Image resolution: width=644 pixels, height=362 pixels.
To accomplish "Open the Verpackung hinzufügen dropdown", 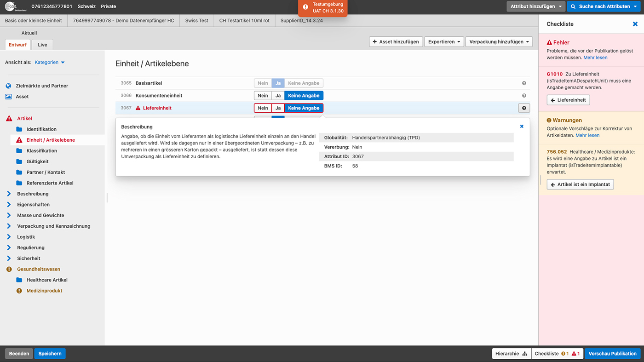I will point(499,42).
